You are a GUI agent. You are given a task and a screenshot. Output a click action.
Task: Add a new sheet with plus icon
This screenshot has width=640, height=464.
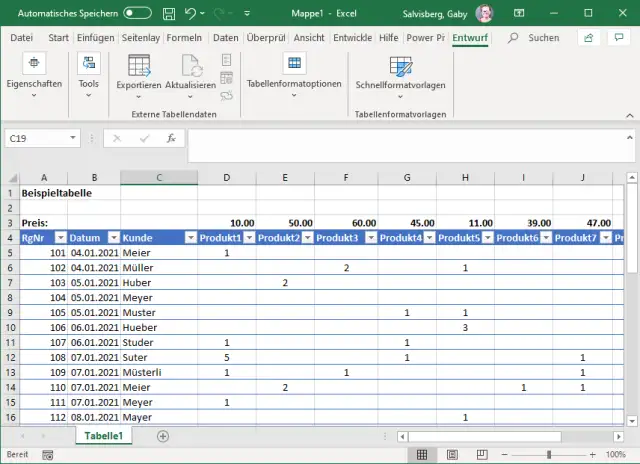click(x=163, y=436)
